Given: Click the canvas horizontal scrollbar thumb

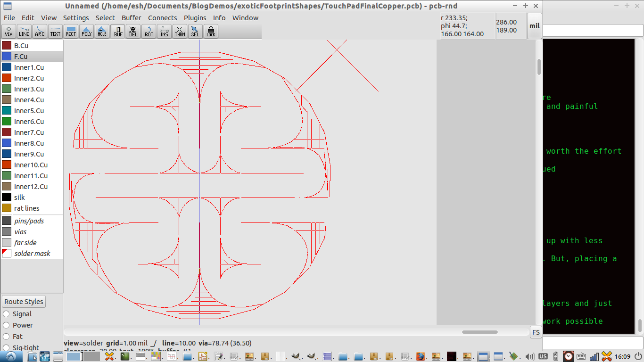Looking at the screenshot, I should [x=479, y=332].
